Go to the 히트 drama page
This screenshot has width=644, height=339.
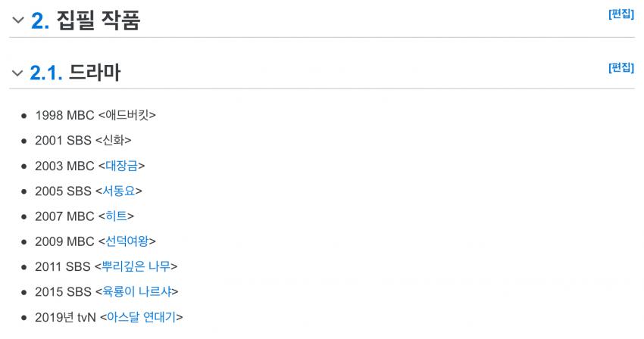pos(116,216)
